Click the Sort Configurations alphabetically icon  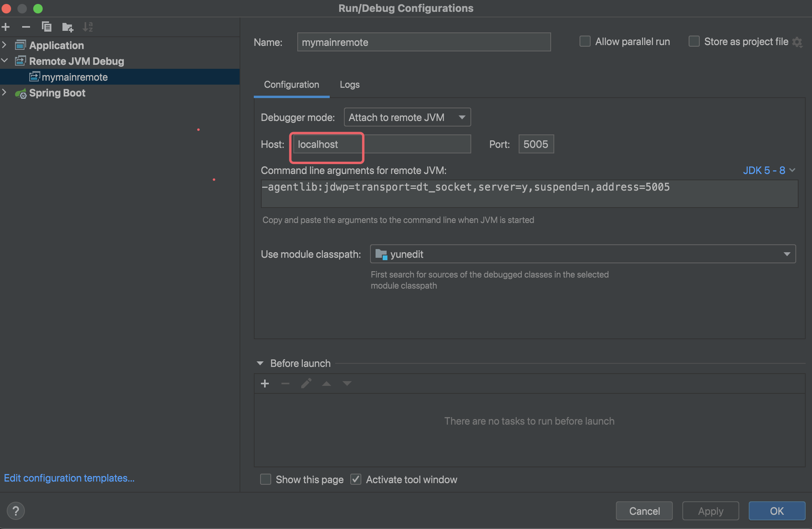(x=88, y=27)
